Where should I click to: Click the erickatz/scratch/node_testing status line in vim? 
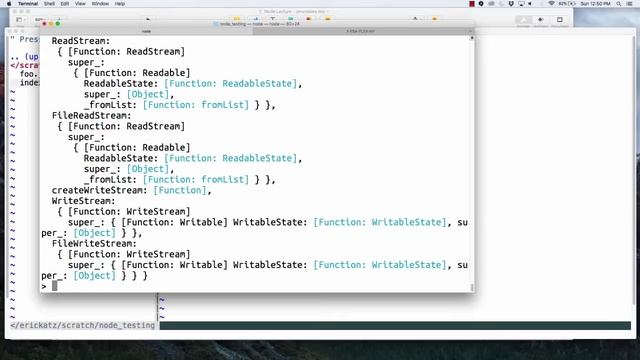(83, 325)
